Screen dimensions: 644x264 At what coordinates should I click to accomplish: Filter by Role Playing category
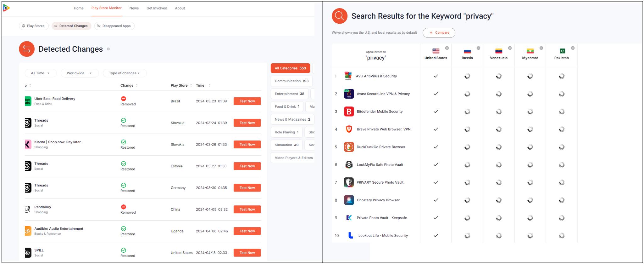point(286,132)
